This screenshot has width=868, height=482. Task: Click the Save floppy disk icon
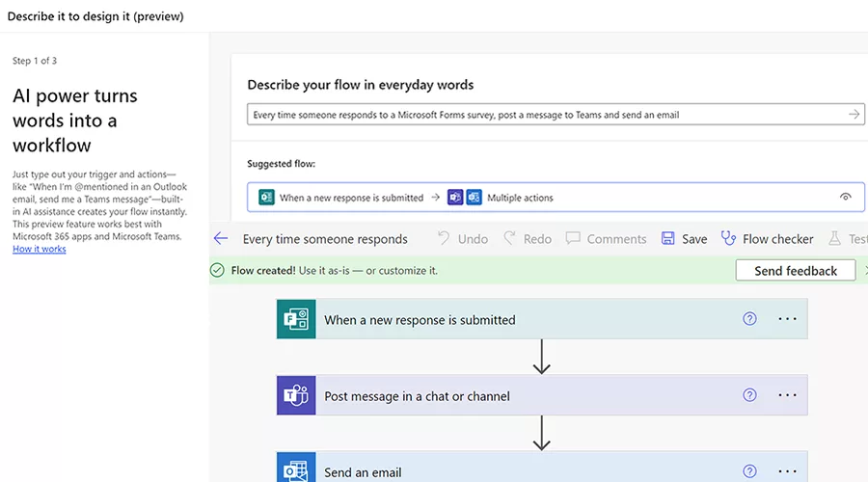668,238
